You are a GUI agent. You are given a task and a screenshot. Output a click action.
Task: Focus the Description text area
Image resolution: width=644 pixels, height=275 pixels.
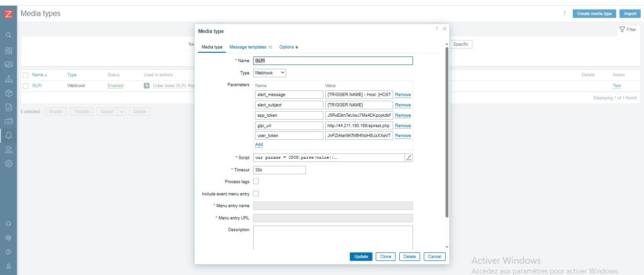tap(333, 237)
